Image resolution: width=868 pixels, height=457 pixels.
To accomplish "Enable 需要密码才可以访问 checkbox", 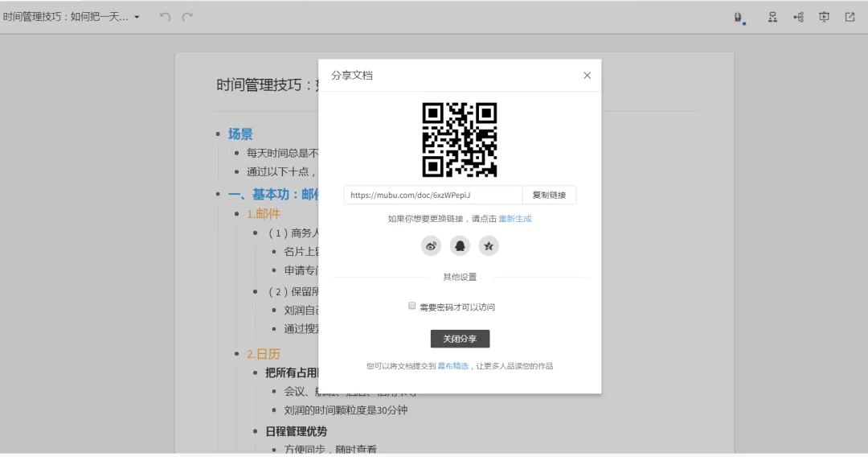I will [x=411, y=306].
